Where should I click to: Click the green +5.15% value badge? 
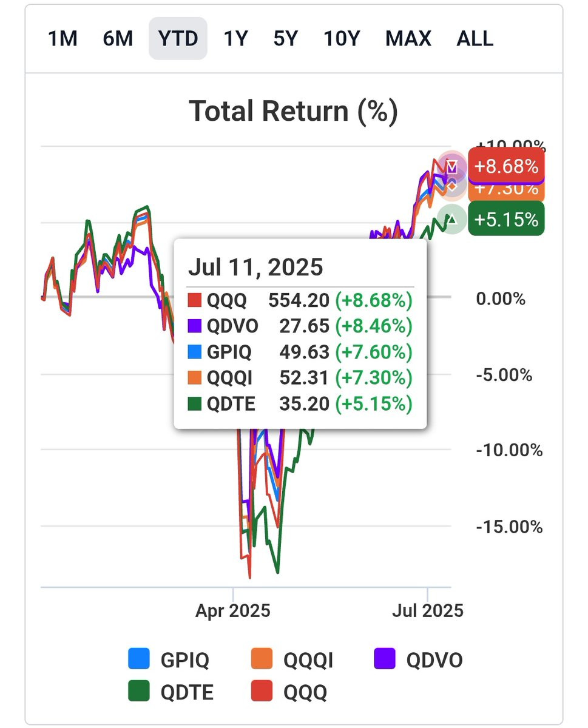pyautogui.click(x=506, y=219)
